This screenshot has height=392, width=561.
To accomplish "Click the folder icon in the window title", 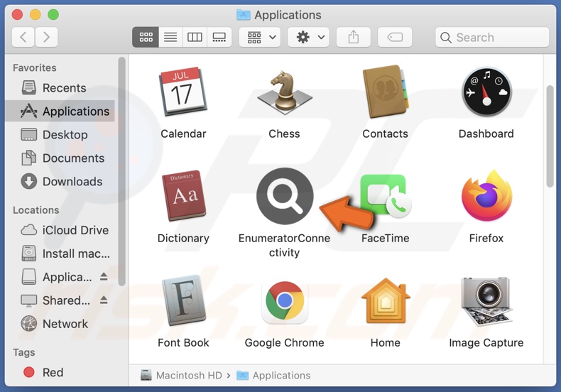I will pos(244,15).
